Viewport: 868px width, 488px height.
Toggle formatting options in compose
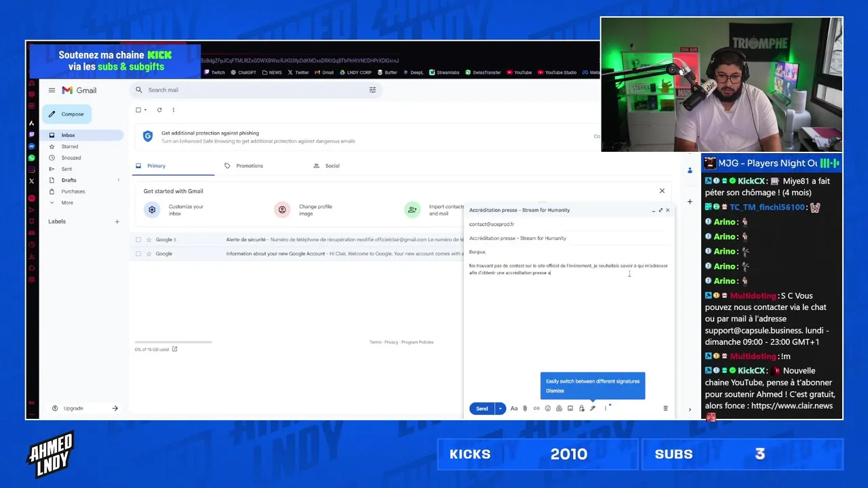514,409
